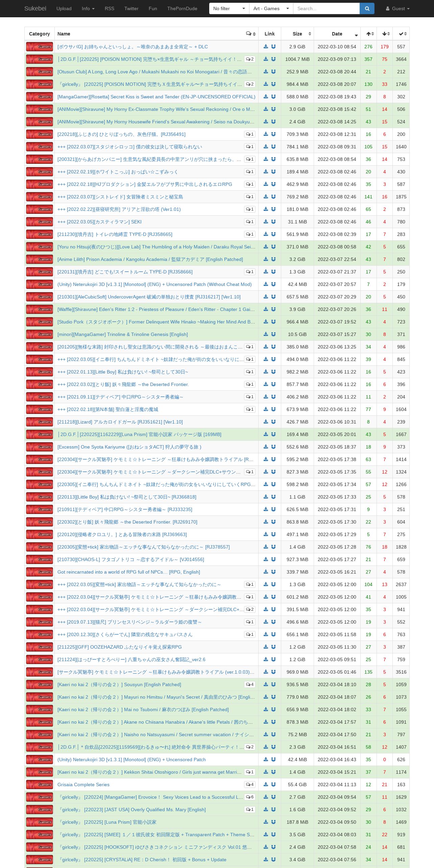This screenshot has height=868, width=434.
Task: Open the Guest user dropdown
Action: 398,8
